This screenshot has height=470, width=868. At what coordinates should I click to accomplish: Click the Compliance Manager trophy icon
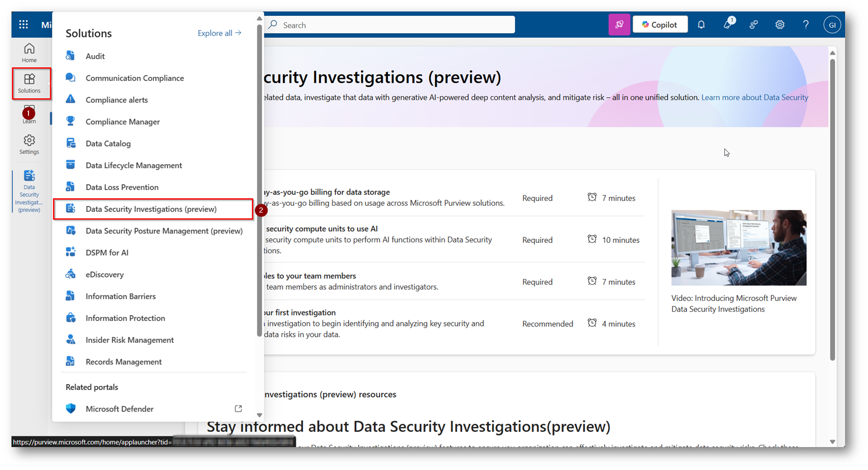(70, 121)
